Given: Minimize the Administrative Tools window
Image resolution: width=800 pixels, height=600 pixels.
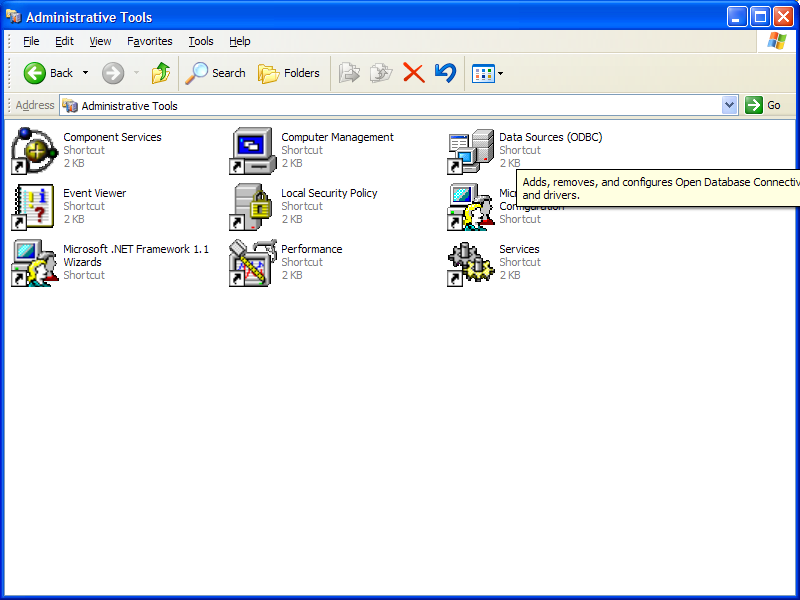Looking at the screenshot, I should click(737, 17).
